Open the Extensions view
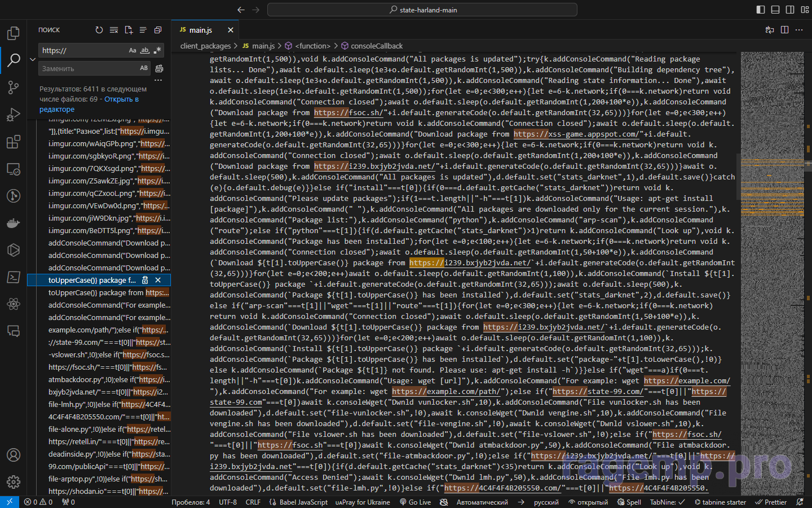 coord(14,142)
